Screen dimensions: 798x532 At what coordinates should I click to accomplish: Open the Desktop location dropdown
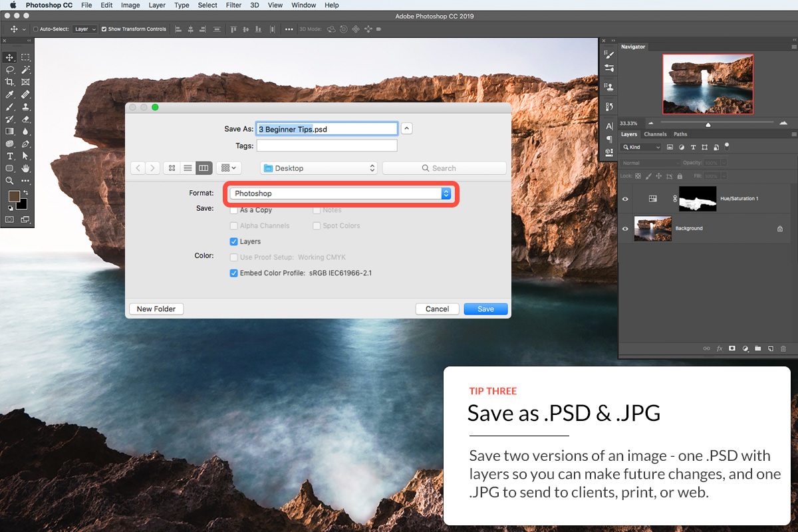[318, 168]
